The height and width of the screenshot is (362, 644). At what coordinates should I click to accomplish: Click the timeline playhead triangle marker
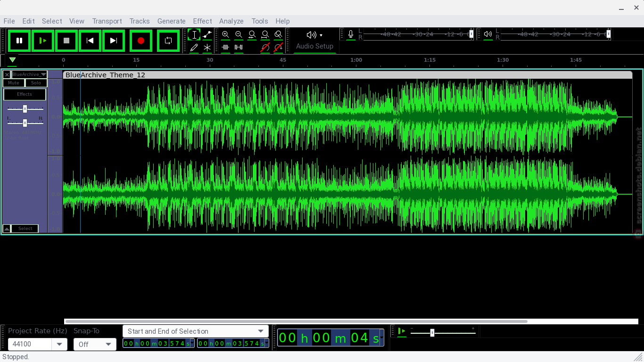tap(12, 60)
